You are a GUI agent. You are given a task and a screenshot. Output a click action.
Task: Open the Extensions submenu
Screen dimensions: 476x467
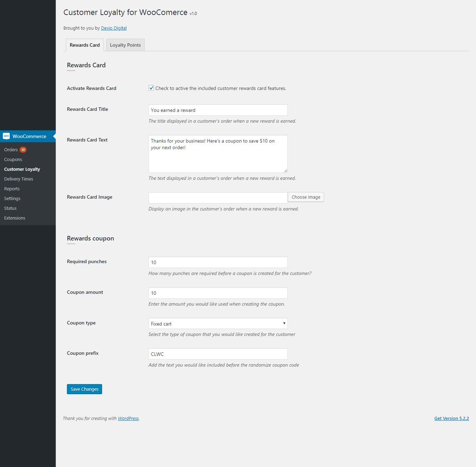[x=15, y=218]
